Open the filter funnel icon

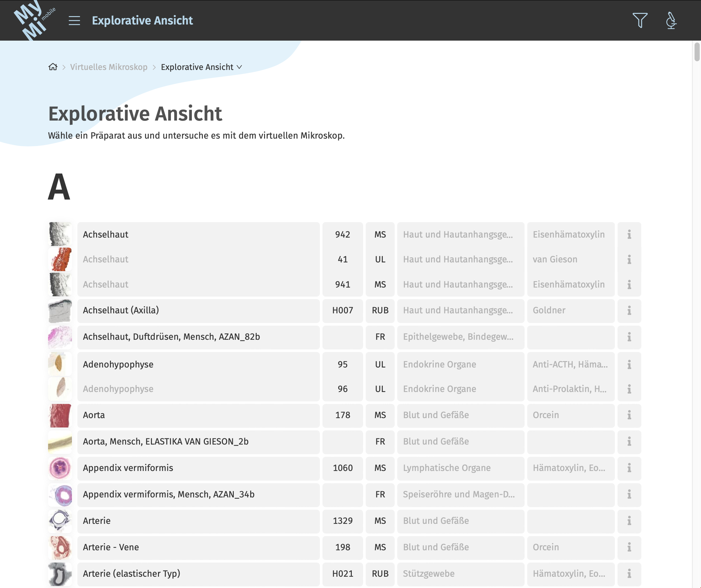coord(640,20)
